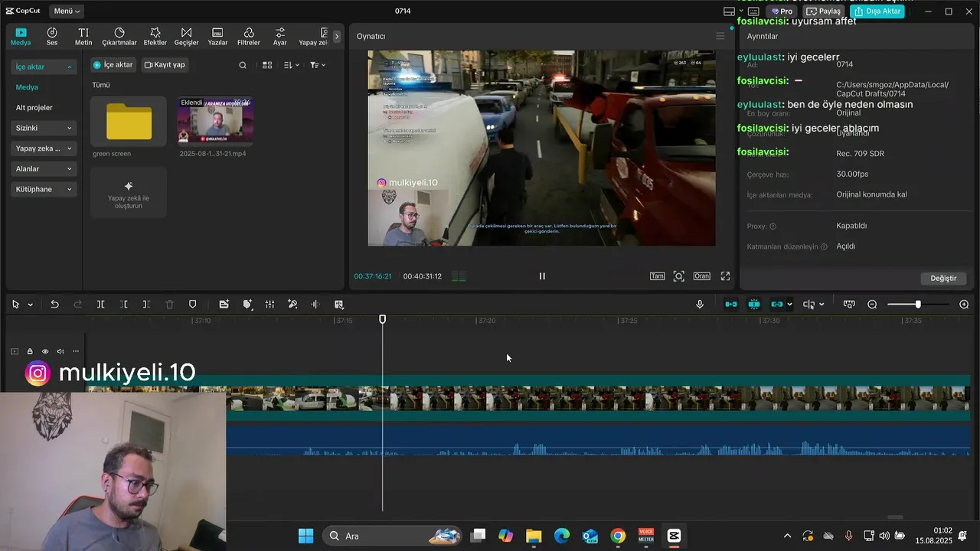This screenshot has height=551, width=980.
Task: Click the audio mixer levels icon
Action: (269, 305)
